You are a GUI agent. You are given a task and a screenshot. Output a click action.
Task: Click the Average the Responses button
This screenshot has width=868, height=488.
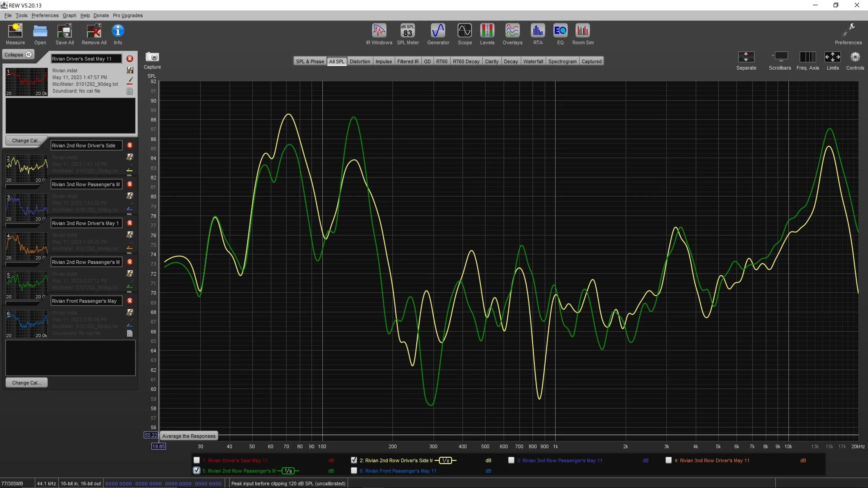point(189,436)
